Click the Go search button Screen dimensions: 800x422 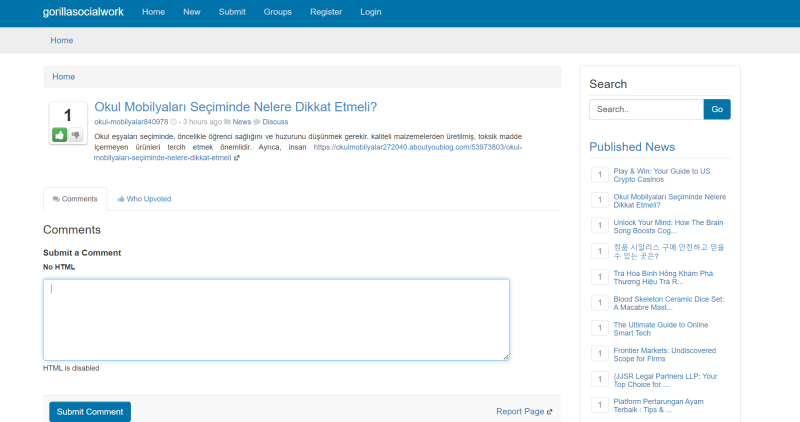coord(717,109)
